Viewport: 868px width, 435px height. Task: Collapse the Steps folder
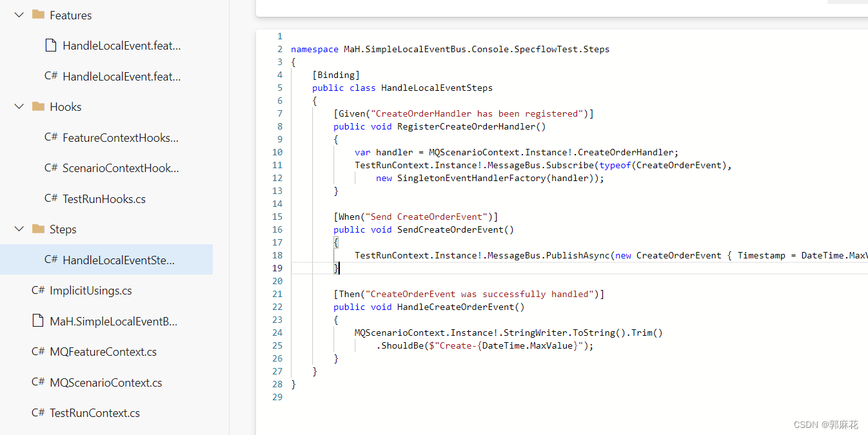[x=18, y=229]
